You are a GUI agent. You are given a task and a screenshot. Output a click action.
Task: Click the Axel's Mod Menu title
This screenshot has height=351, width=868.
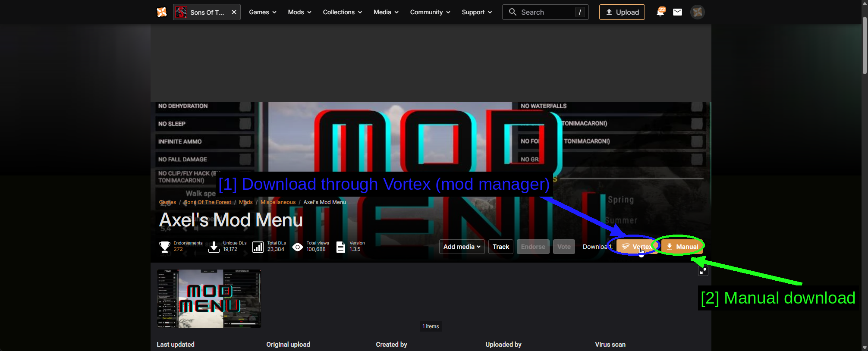(x=231, y=220)
